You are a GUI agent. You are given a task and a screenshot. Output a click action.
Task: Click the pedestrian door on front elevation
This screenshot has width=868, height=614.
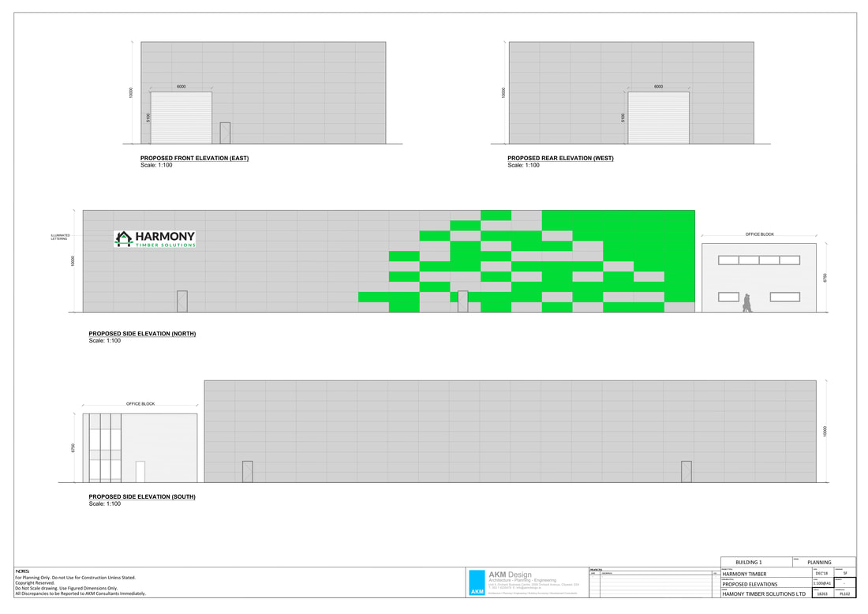point(225,133)
